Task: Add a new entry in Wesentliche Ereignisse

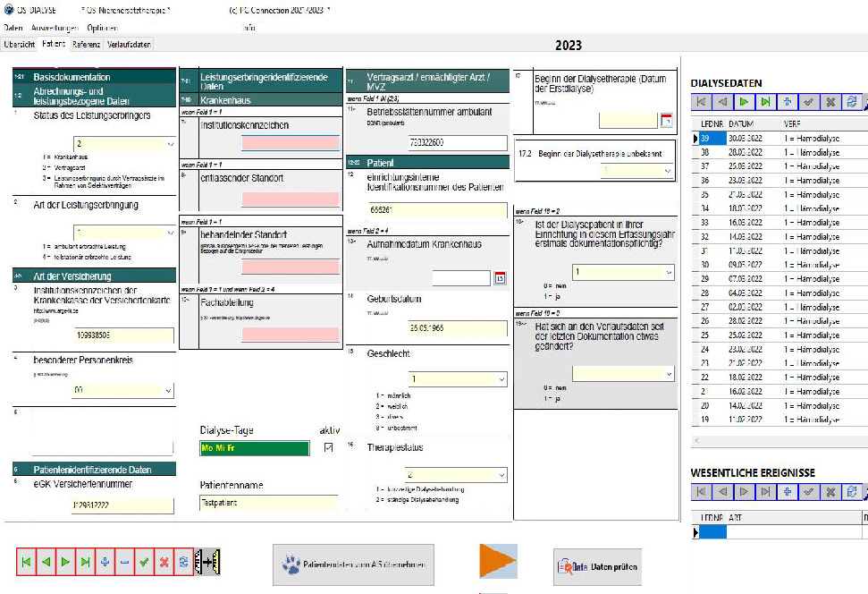Action: 788,491
